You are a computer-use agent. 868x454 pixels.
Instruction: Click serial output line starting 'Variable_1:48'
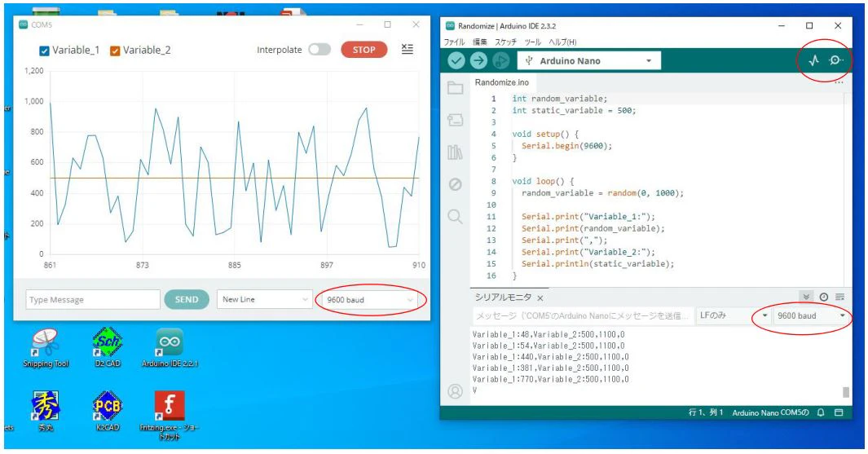click(548, 334)
